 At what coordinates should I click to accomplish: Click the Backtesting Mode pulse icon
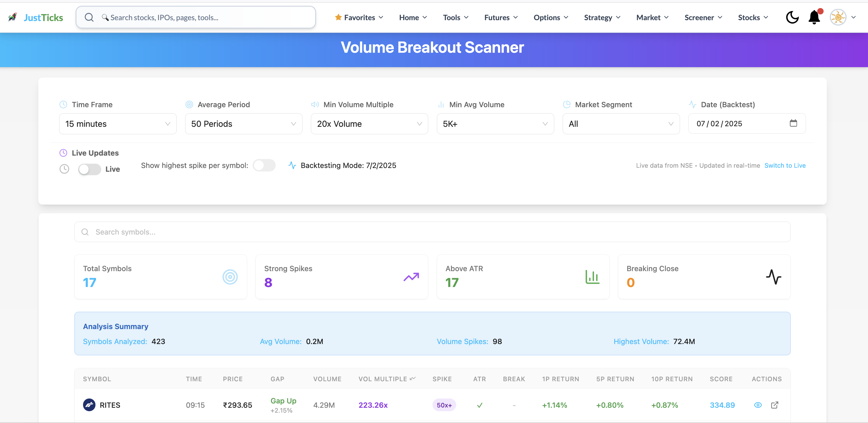click(x=292, y=165)
